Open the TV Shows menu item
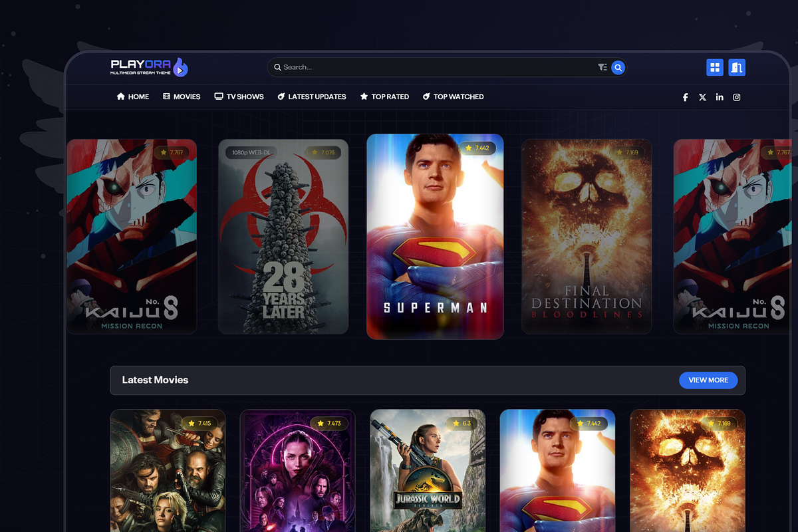 (239, 96)
